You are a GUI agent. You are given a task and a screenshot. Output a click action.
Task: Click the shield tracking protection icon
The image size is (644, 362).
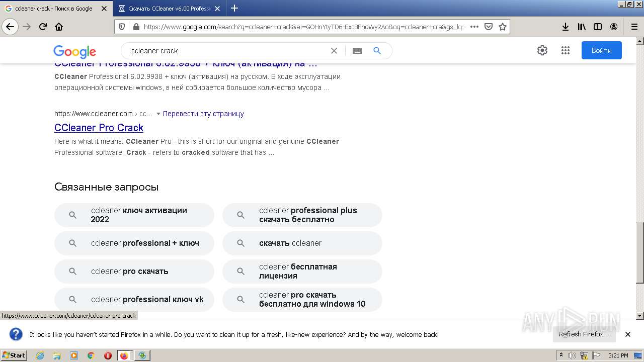pos(123,27)
